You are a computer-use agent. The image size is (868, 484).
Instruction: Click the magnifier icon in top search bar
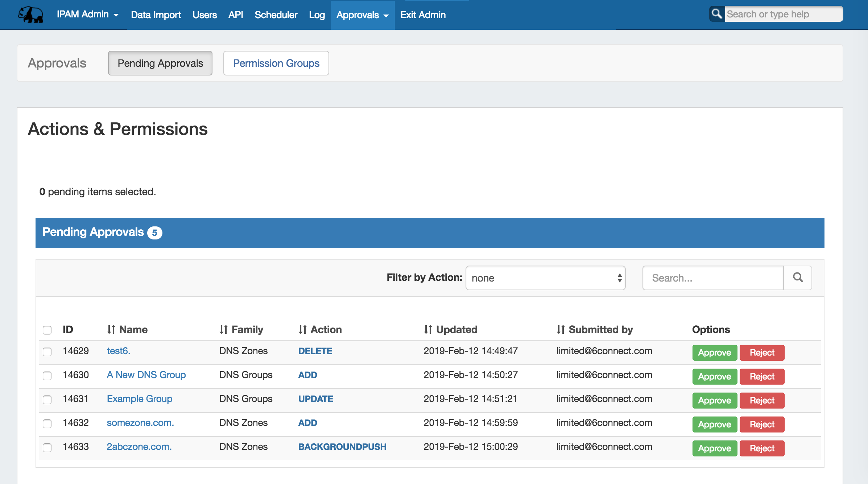click(716, 14)
